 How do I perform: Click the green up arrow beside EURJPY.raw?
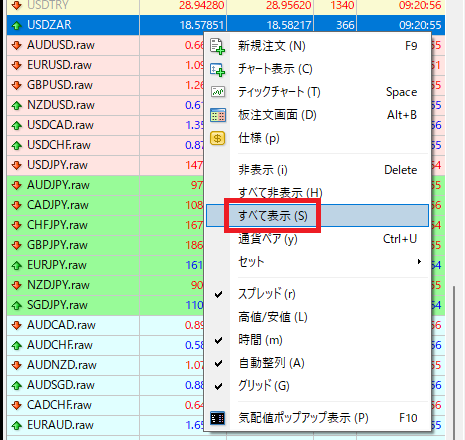click(x=17, y=265)
